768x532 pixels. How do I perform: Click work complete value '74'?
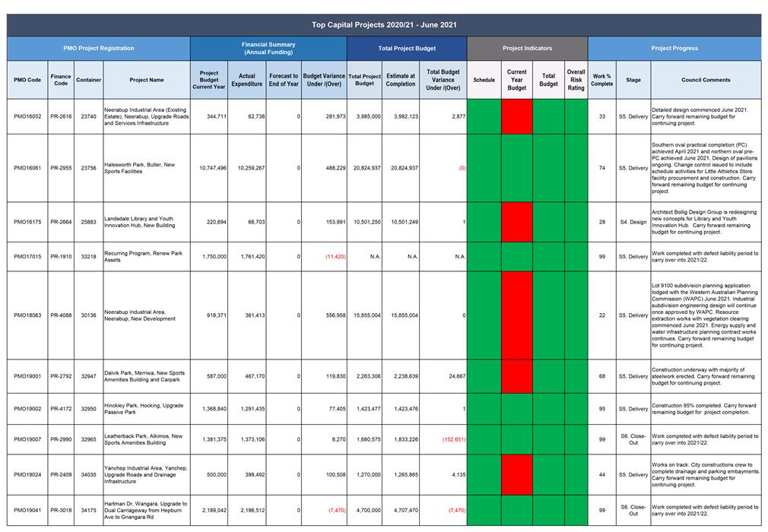coord(602,168)
